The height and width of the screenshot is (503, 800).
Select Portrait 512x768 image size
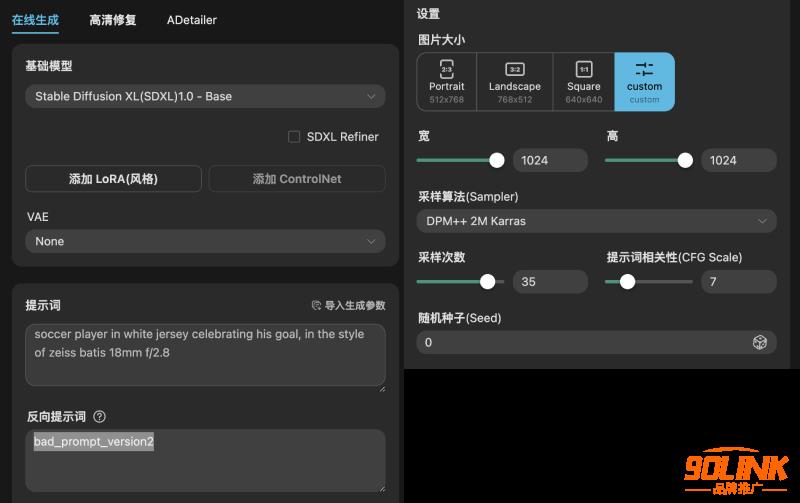point(446,82)
